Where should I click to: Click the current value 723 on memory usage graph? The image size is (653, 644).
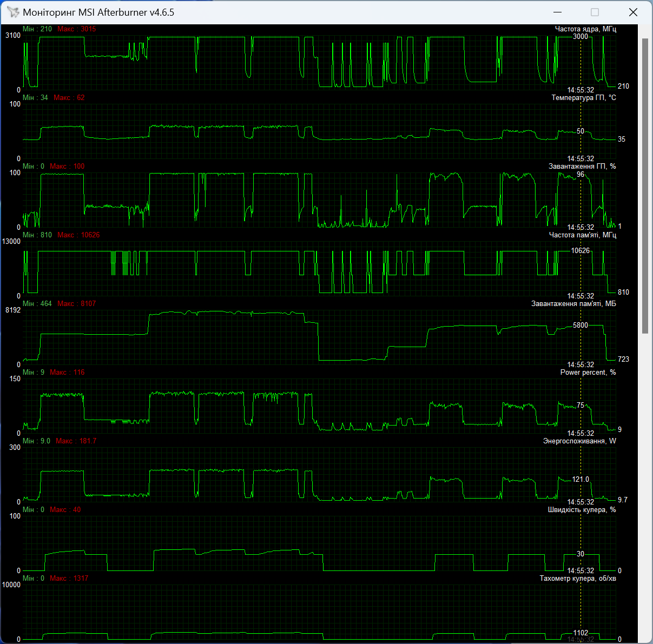tap(623, 360)
